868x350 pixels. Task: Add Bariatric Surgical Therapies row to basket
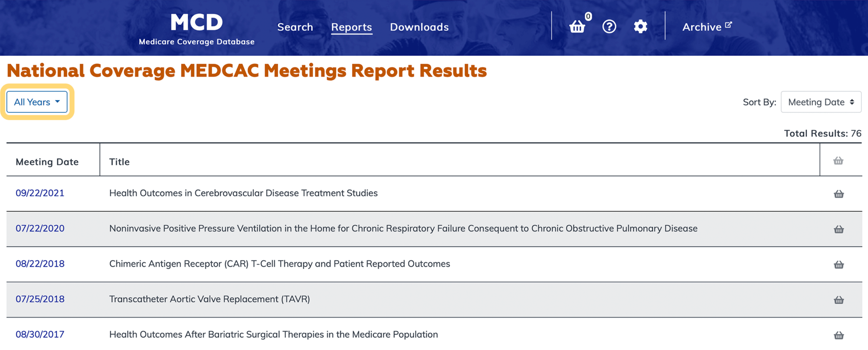pos(838,335)
